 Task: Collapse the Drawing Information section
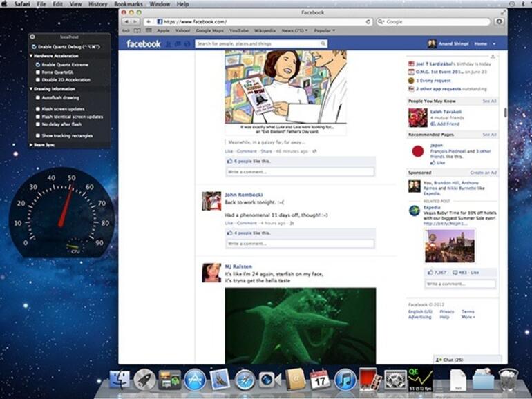(x=31, y=89)
